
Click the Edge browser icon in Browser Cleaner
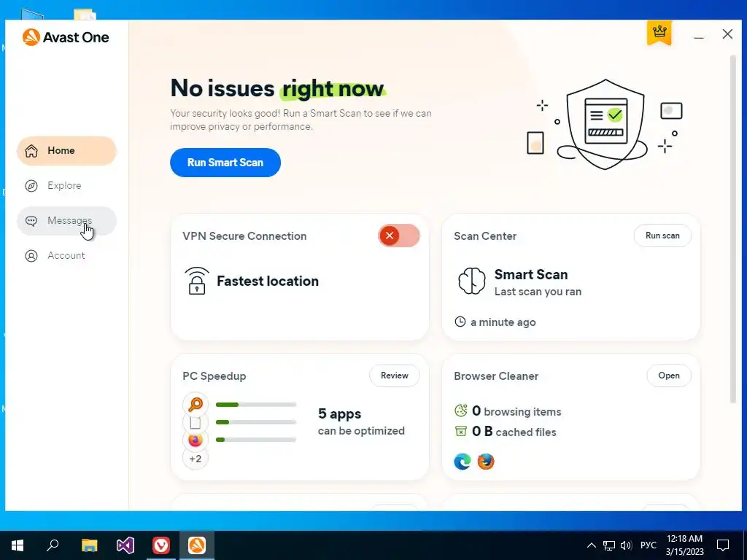[x=462, y=462]
